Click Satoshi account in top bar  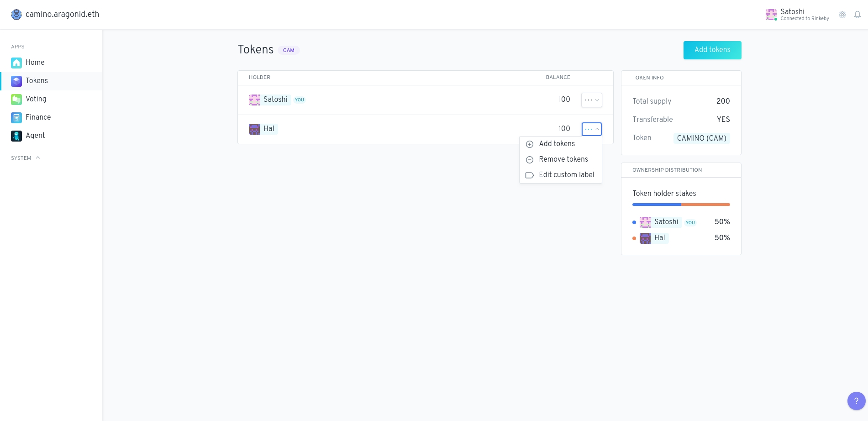(x=797, y=15)
